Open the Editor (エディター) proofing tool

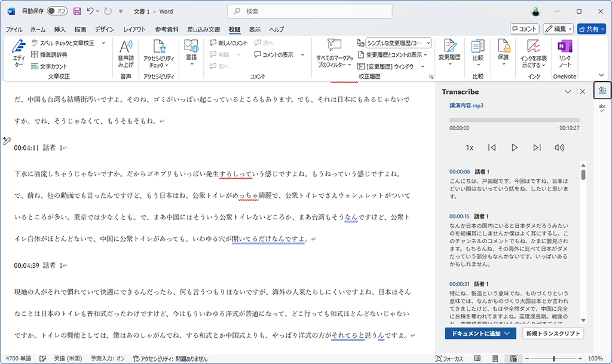pos(19,54)
